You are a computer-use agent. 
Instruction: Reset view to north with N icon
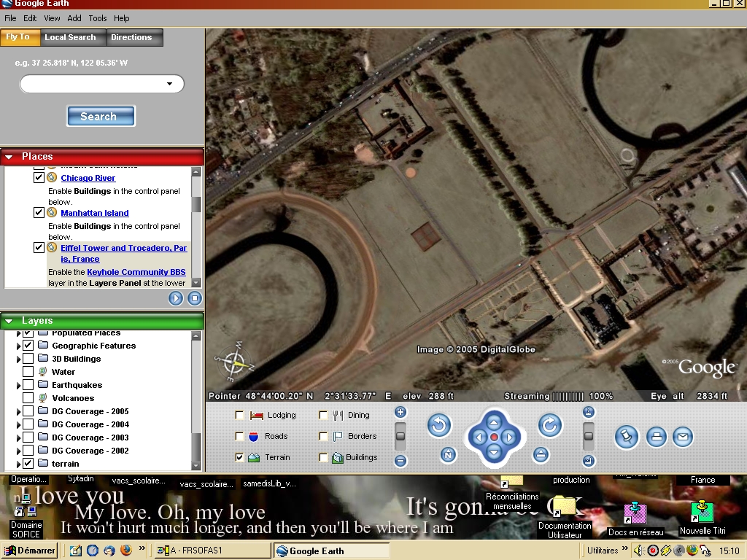click(x=448, y=455)
